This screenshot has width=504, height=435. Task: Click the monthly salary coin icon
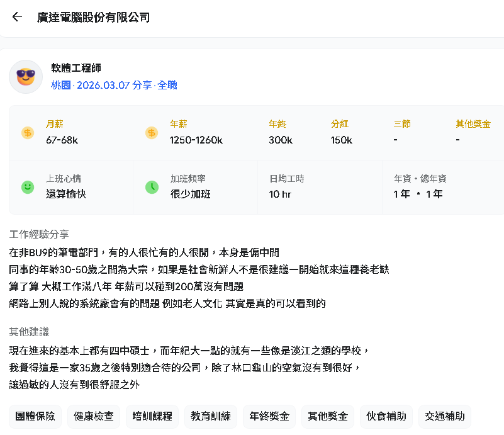point(28,133)
